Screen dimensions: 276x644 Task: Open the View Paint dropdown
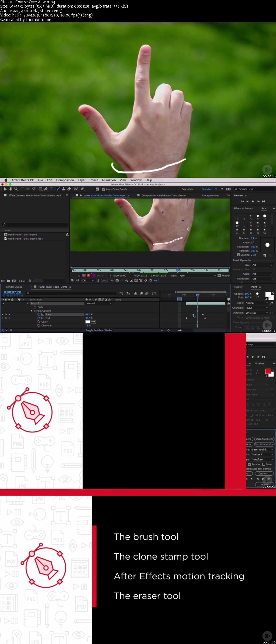pyautogui.click(x=197, y=275)
